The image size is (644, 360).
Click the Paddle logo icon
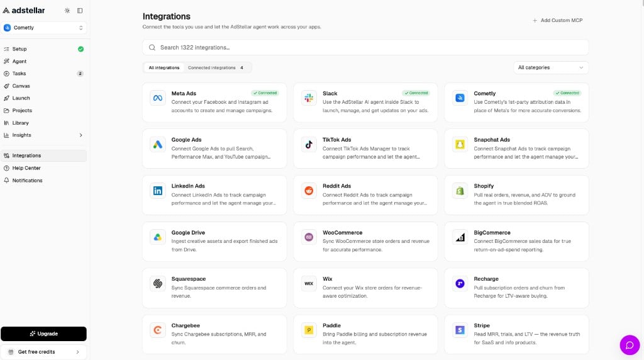click(309, 330)
